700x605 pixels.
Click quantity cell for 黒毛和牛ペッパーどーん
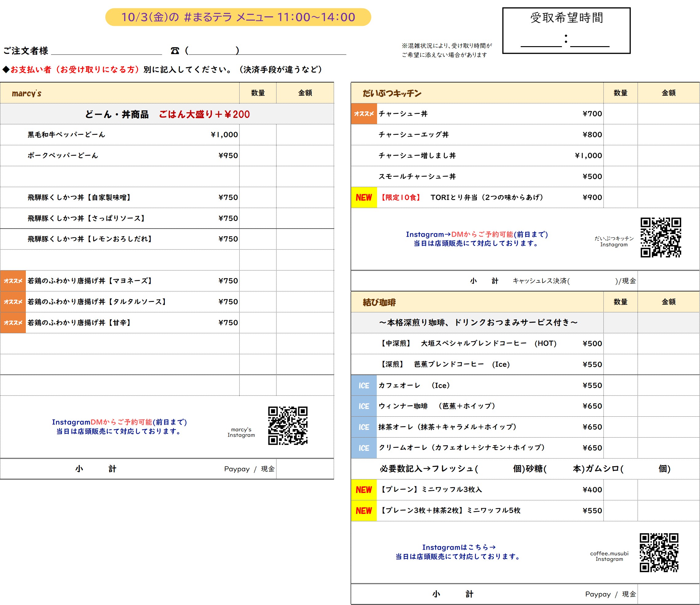pyautogui.click(x=257, y=135)
